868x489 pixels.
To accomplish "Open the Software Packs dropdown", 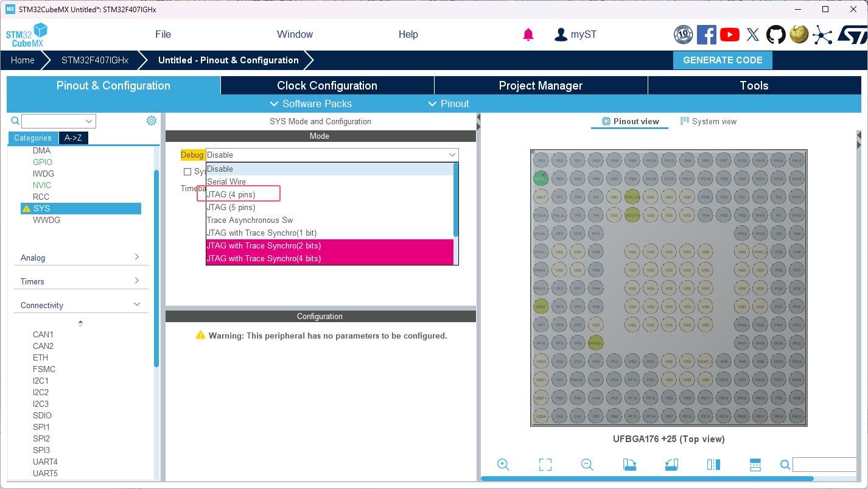I will (x=310, y=104).
